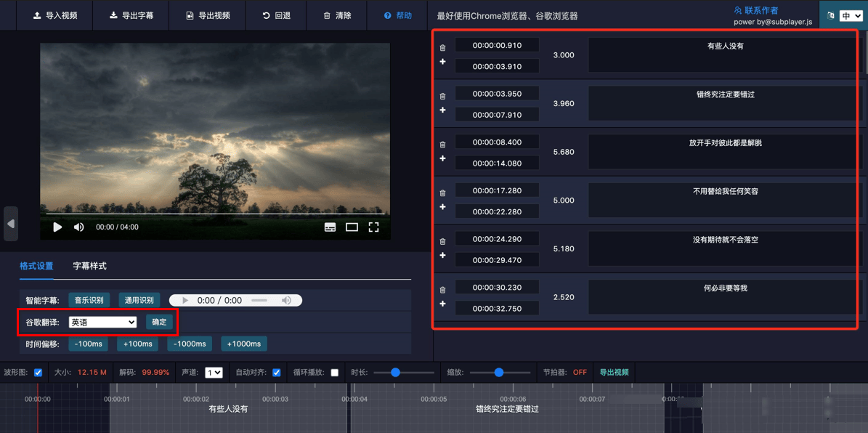Enter fullscreen with the fullscreen icon
Viewport: 868px width, 433px height.
point(373,227)
